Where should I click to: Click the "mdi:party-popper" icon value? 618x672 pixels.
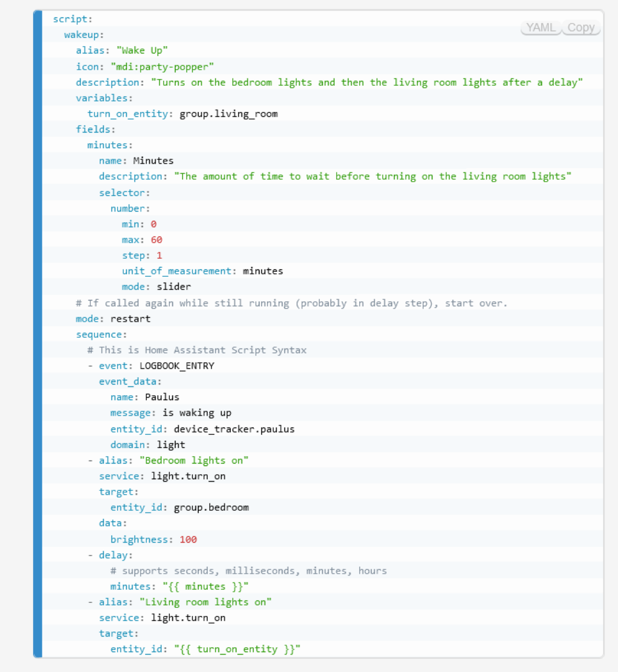(162, 67)
